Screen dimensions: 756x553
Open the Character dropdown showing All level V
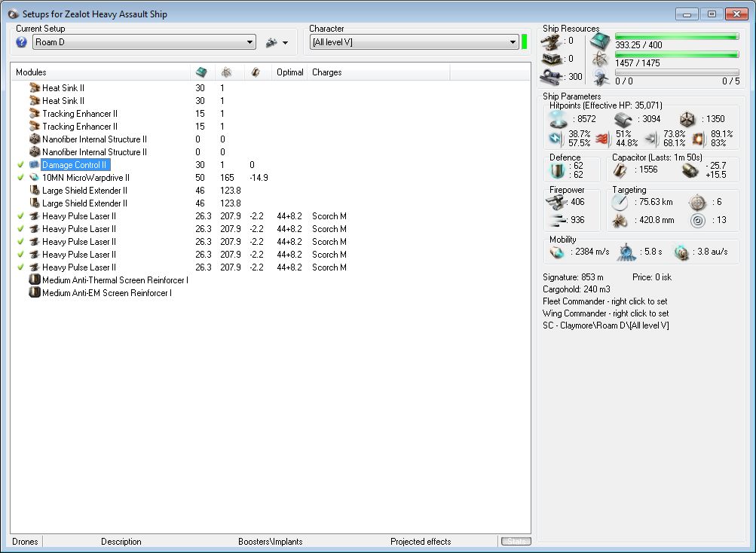click(x=414, y=42)
